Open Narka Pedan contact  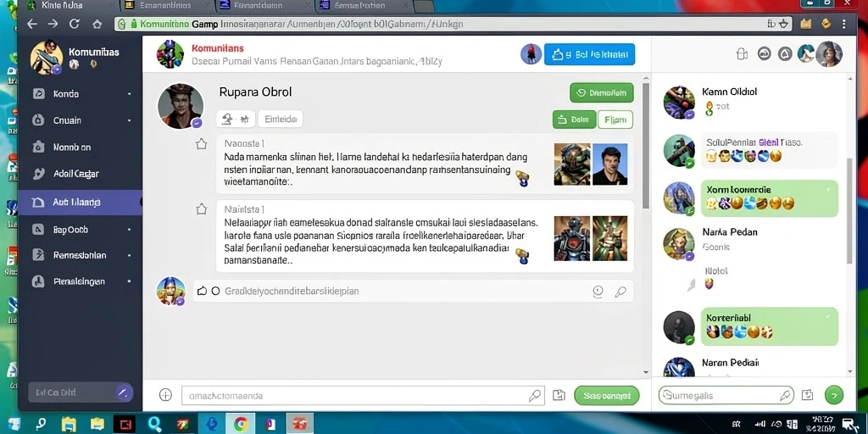coord(750,242)
